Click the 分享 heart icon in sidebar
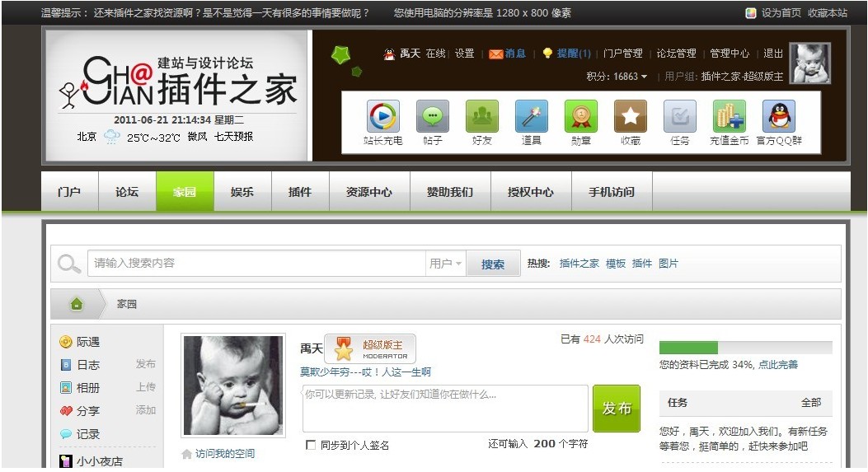Viewport: 868px width, 472px height. pyautogui.click(x=66, y=411)
